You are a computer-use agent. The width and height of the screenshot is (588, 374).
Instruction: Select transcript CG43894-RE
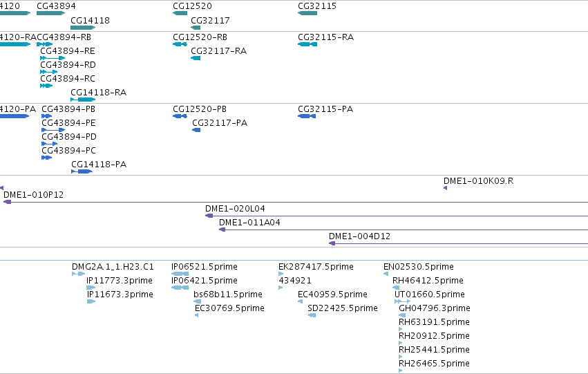(53, 58)
